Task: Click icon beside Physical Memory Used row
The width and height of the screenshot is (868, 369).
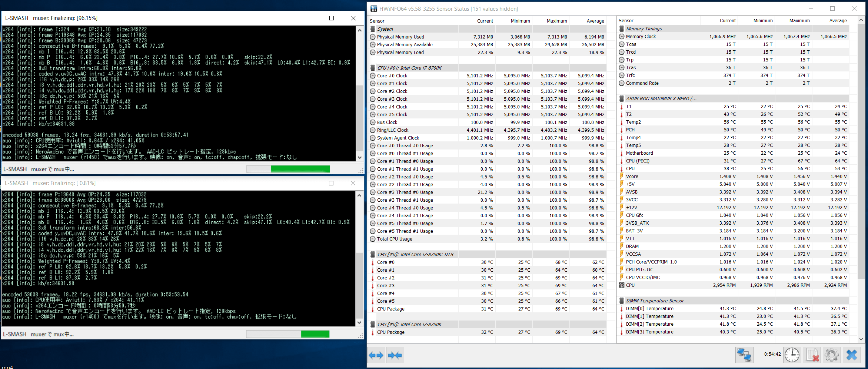Action: pyautogui.click(x=373, y=37)
